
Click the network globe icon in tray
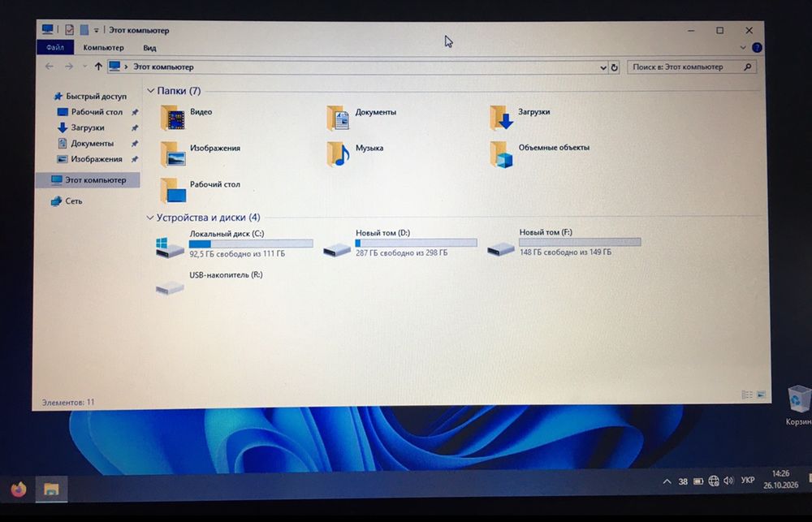click(714, 481)
